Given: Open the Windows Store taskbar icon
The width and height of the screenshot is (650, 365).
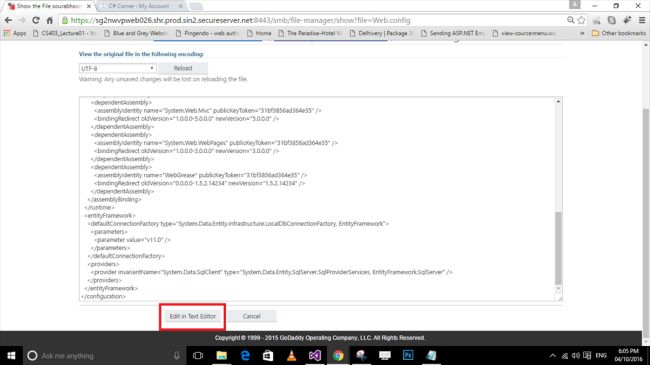Looking at the screenshot, I should pyautogui.click(x=268, y=355).
